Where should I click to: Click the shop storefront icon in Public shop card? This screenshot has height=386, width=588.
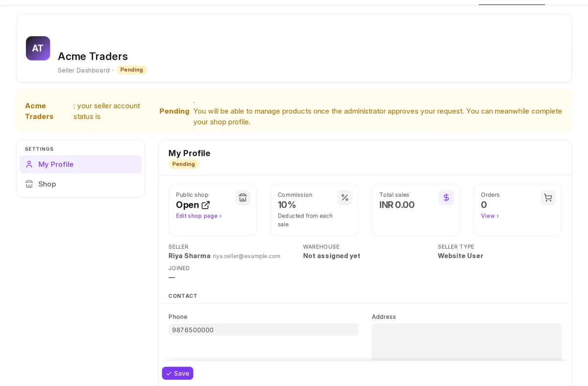click(x=243, y=197)
